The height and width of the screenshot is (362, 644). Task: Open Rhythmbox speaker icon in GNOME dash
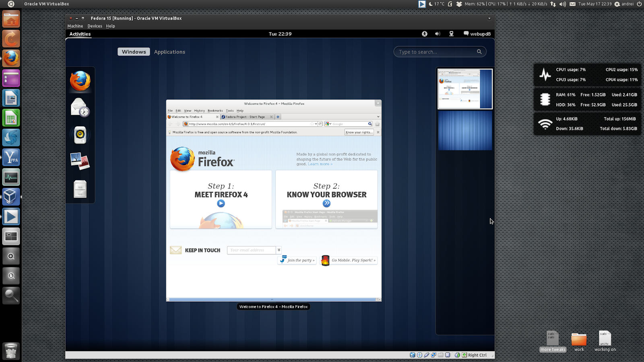80,135
